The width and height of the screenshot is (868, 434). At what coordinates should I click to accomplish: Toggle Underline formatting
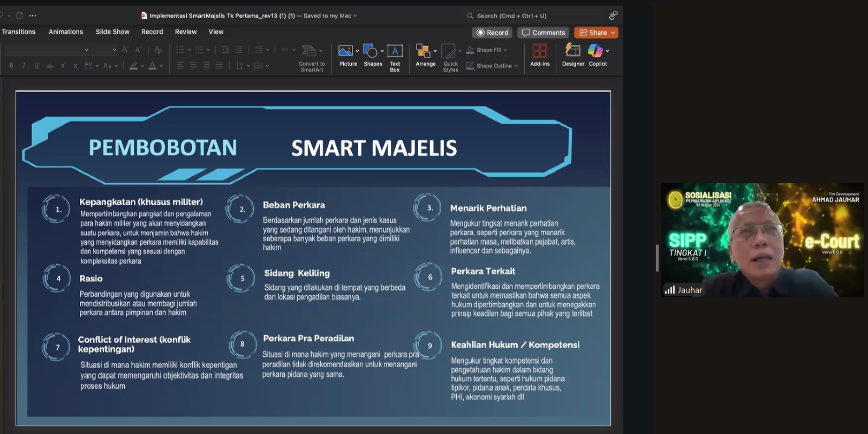(x=36, y=65)
